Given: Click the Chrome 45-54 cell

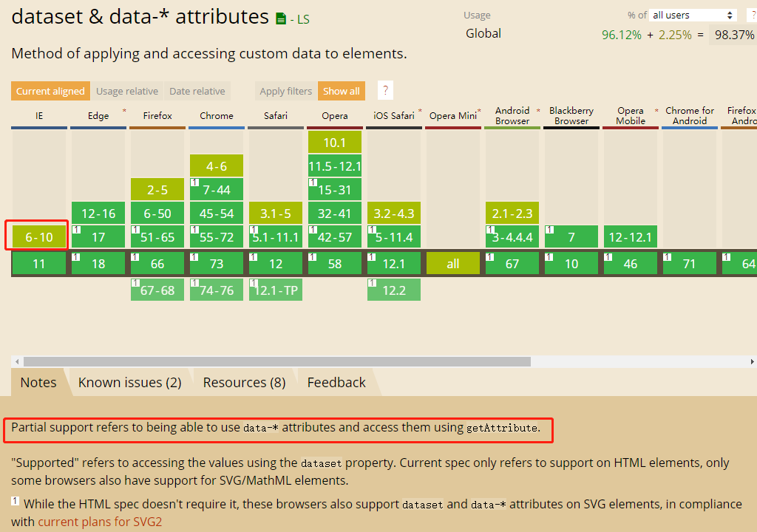Looking at the screenshot, I should point(217,214).
